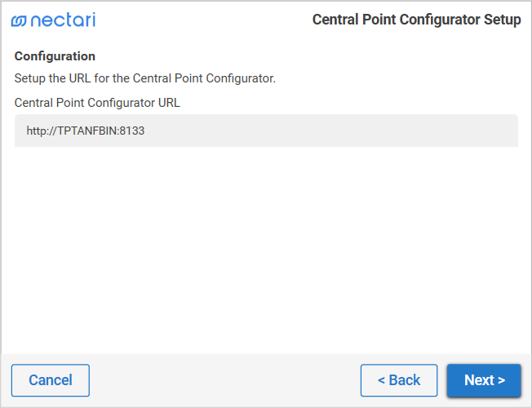Screen dimensions: 532x408
Task: Go to previous step with < Back
Action: tap(399, 380)
